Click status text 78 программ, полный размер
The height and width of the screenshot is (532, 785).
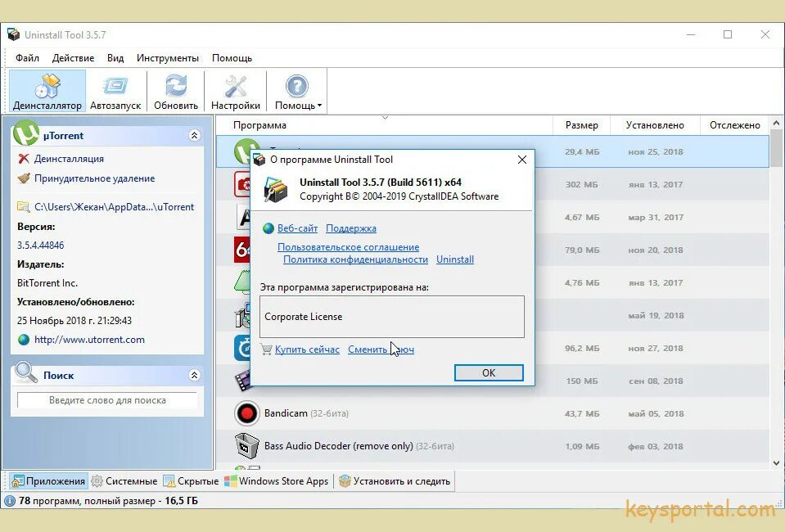[x=108, y=500]
